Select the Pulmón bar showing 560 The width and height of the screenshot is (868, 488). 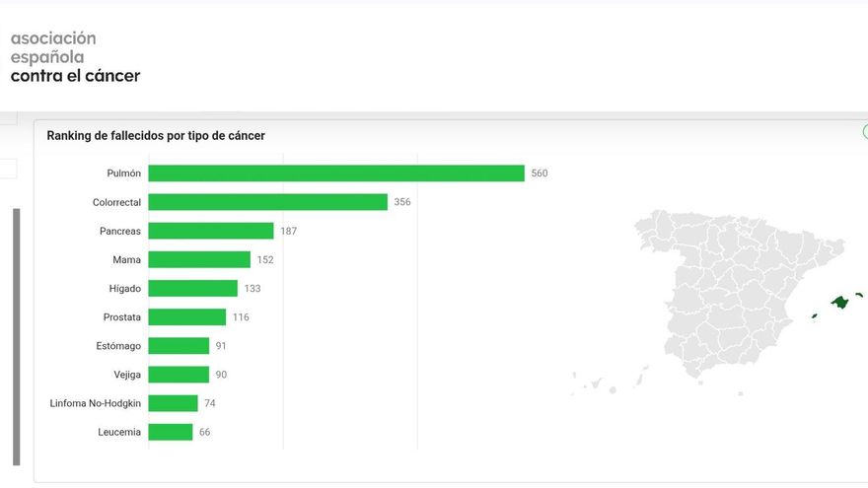coord(336,174)
